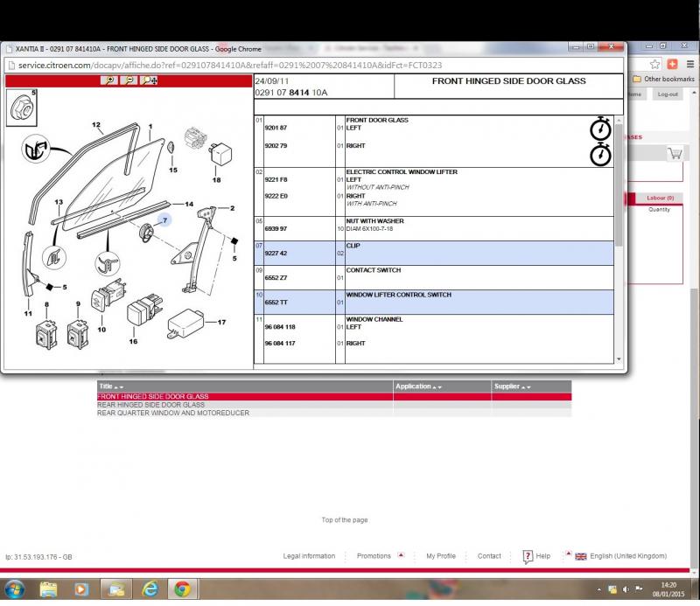Open the English (United Kingdom) language selector

pyautogui.click(x=628, y=556)
